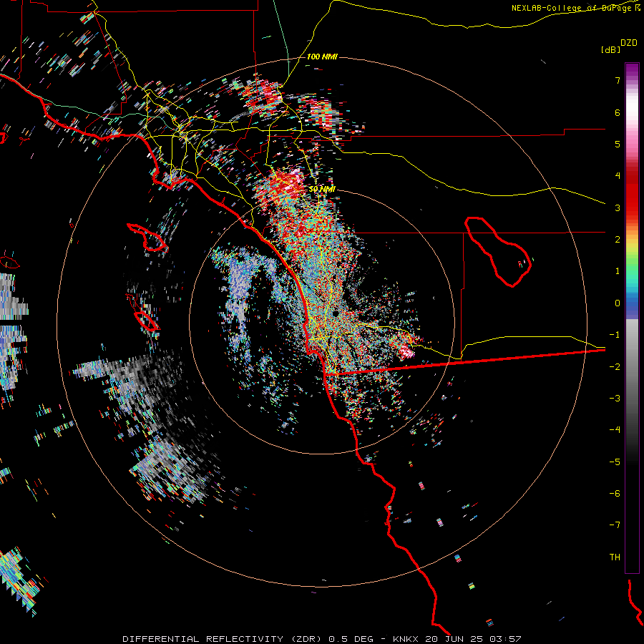Click the -3 value on the color scale

point(615,399)
